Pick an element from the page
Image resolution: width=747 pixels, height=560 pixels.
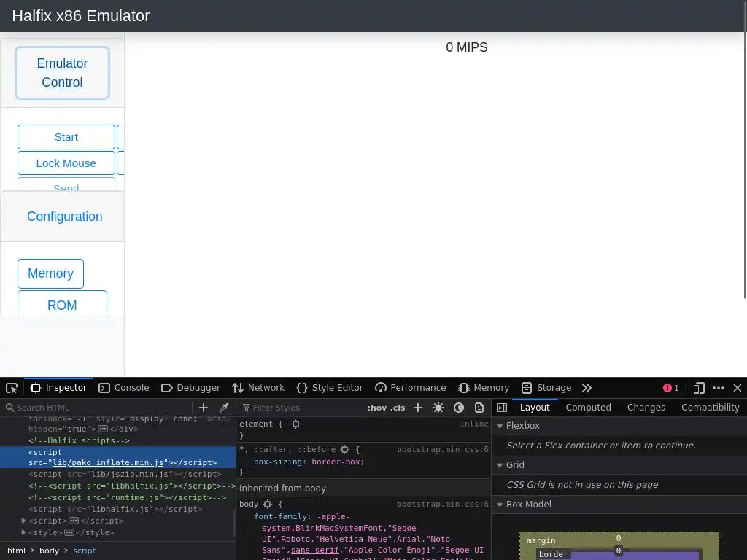(x=12, y=388)
